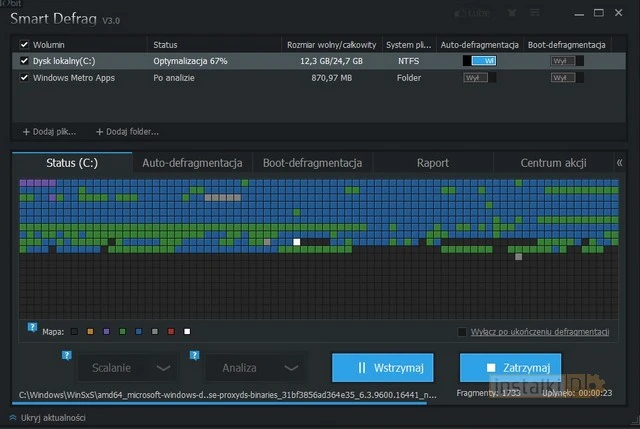
Task: Click Dodaj folder... to add a folder
Action: pos(127,132)
